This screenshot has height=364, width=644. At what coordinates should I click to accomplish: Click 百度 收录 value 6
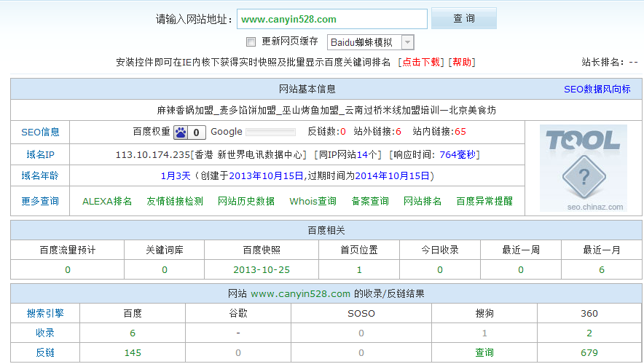(133, 333)
